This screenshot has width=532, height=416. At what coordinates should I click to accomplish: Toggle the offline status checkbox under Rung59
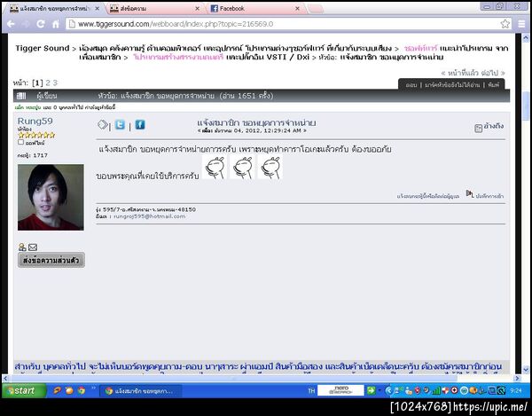point(20,142)
